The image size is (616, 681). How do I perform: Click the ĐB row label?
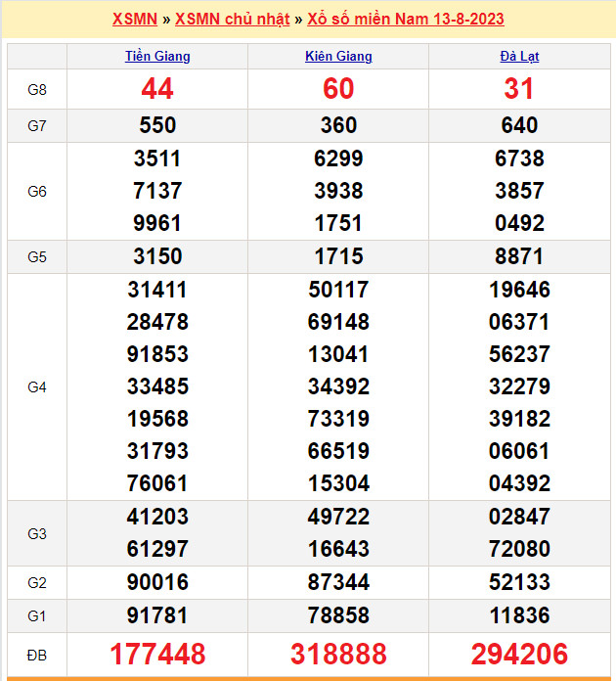(37, 654)
